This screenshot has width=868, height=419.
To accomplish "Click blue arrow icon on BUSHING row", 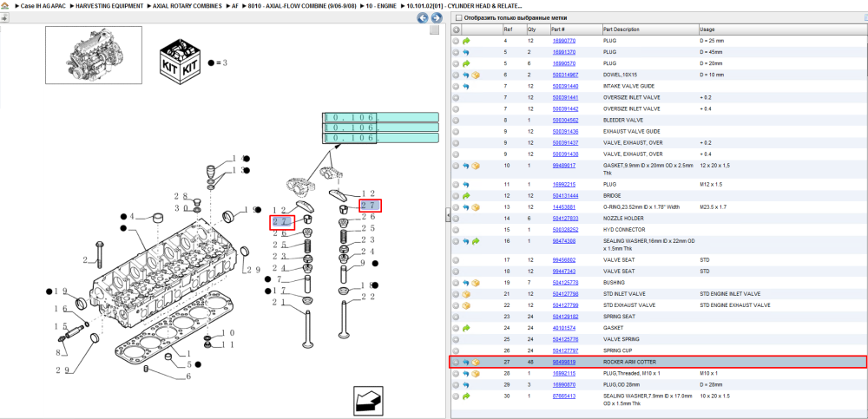I will coord(466,282).
